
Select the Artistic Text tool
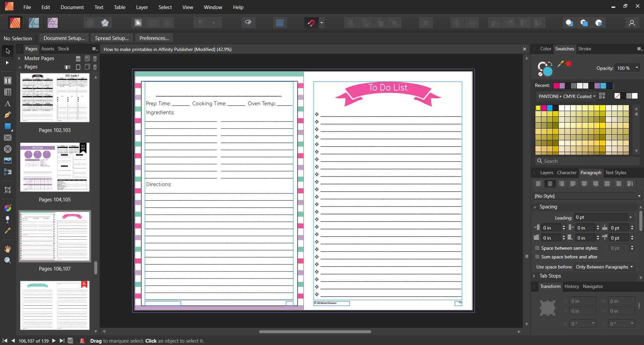point(7,104)
